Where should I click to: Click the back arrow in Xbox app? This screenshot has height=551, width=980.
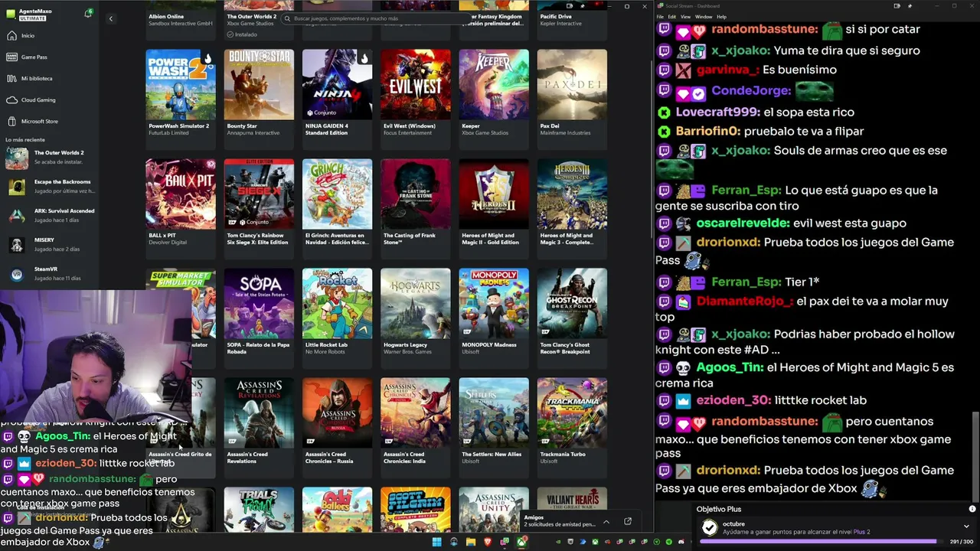(x=110, y=18)
